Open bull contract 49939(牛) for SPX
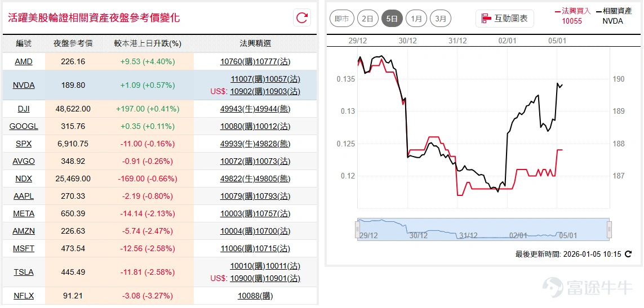Screen dimensions: 644x308 pyautogui.click(x=237, y=144)
